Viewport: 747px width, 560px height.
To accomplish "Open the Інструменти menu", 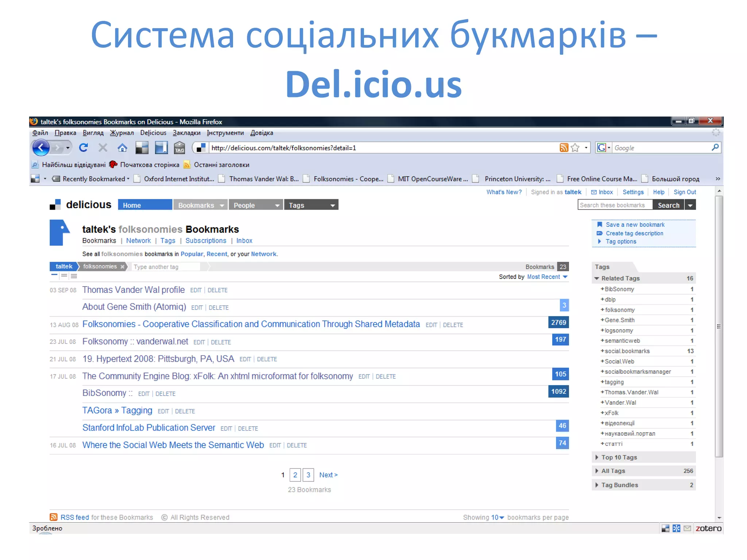I will click(x=225, y=133).
